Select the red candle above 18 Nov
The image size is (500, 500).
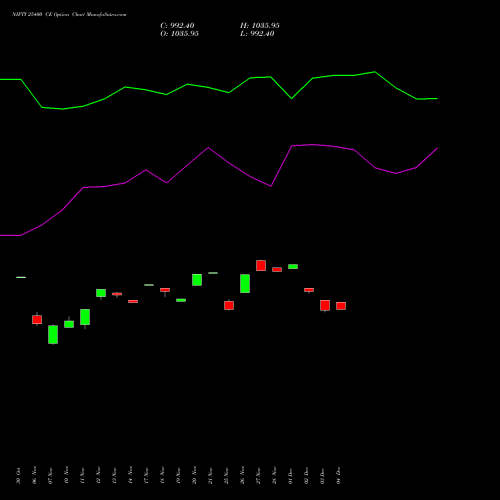165,290
